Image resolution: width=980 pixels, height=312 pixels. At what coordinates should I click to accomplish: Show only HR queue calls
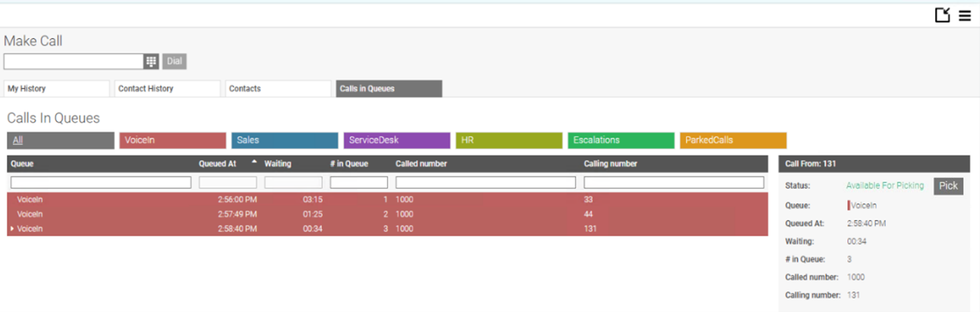pos(509,140)
